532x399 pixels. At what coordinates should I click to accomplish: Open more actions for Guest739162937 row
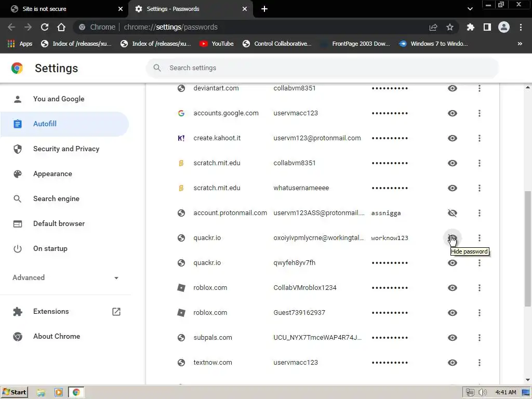click(x=480, y=313)
